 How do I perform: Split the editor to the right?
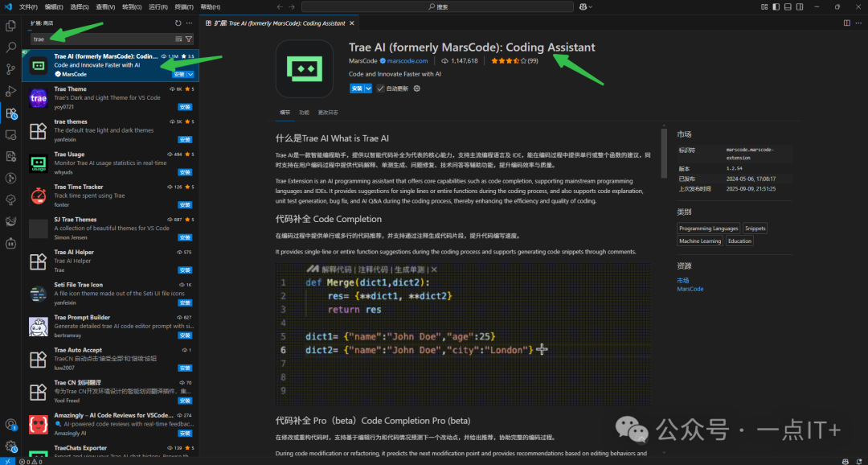[x=846, y=23]
